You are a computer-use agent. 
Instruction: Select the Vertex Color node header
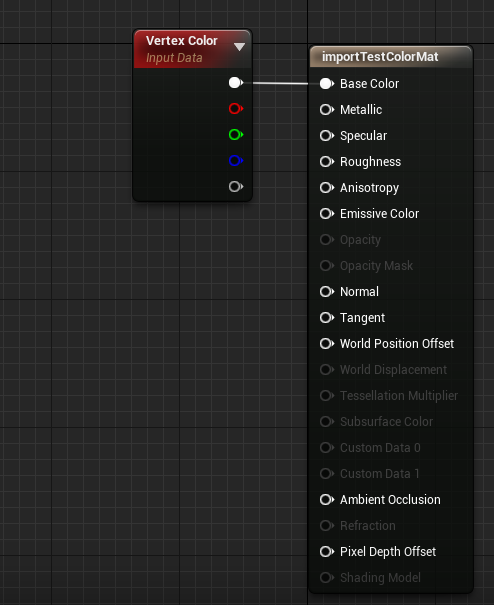pyautogui.click(x=192, y=49)
